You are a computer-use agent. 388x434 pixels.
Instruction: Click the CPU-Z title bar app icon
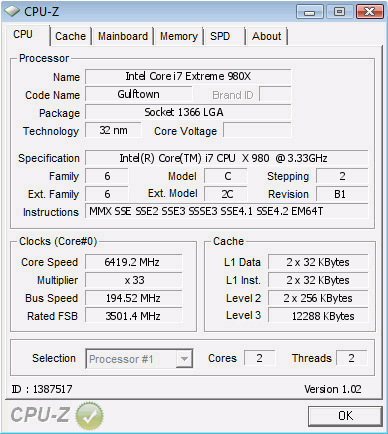pyautogui.click(x=12, y=12)
